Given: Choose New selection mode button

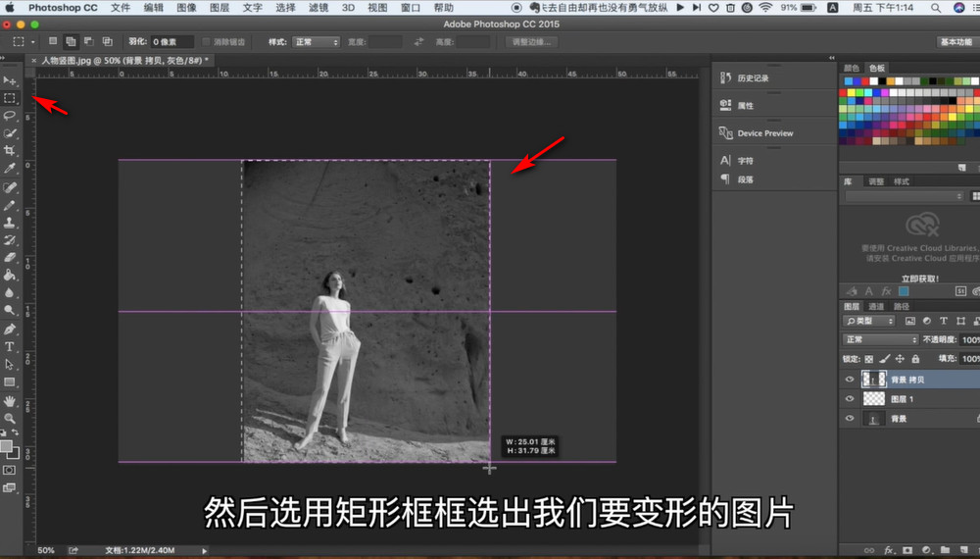Looking at the screenshot, I should tap(53, 41).
